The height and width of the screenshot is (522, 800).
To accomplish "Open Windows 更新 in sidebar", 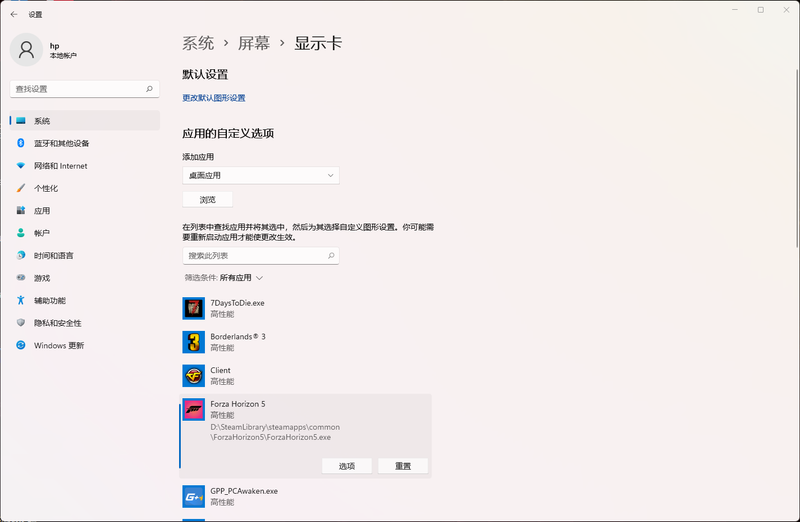I will tap(58, 345).
